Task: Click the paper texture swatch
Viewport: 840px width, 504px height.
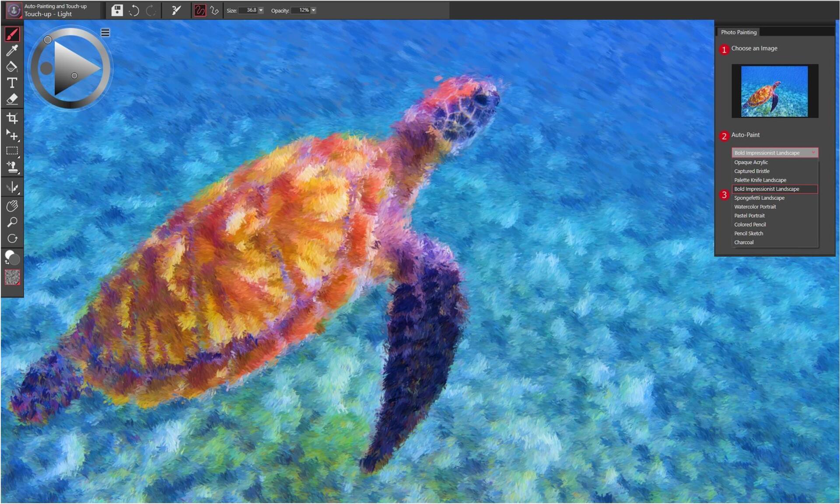Action: [x=12, y=277]
